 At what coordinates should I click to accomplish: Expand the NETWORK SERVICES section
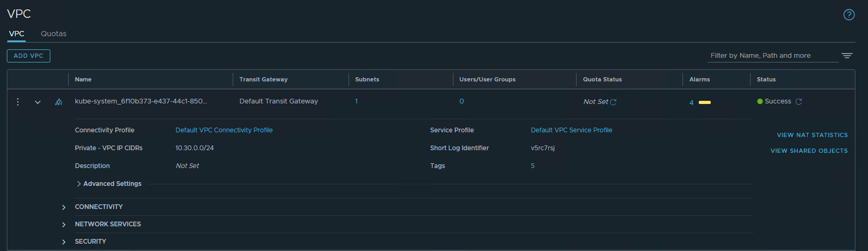[64, 225]
